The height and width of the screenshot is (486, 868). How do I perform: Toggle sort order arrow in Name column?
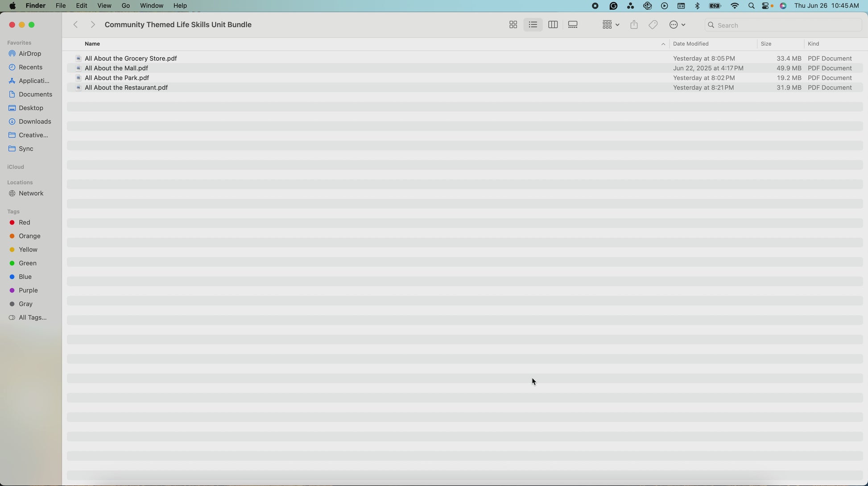click(663, 44)
